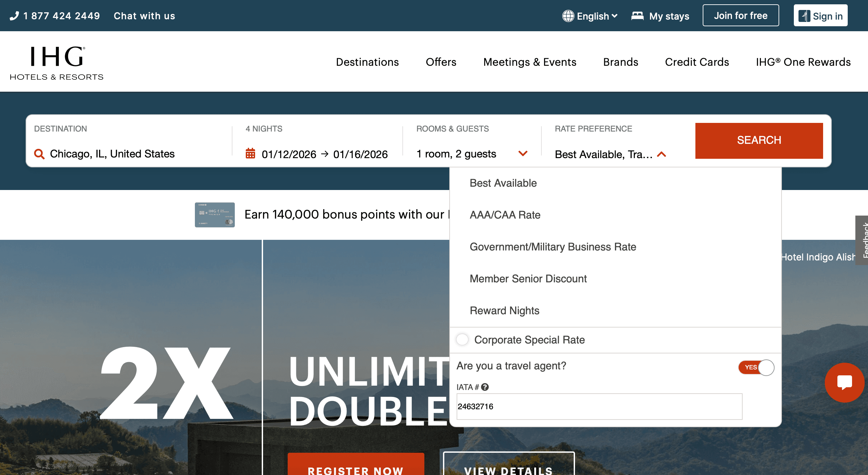Screen dimensions: 868x475
Task: Choose Reward Nights rate option
Action: pos(505,310)
